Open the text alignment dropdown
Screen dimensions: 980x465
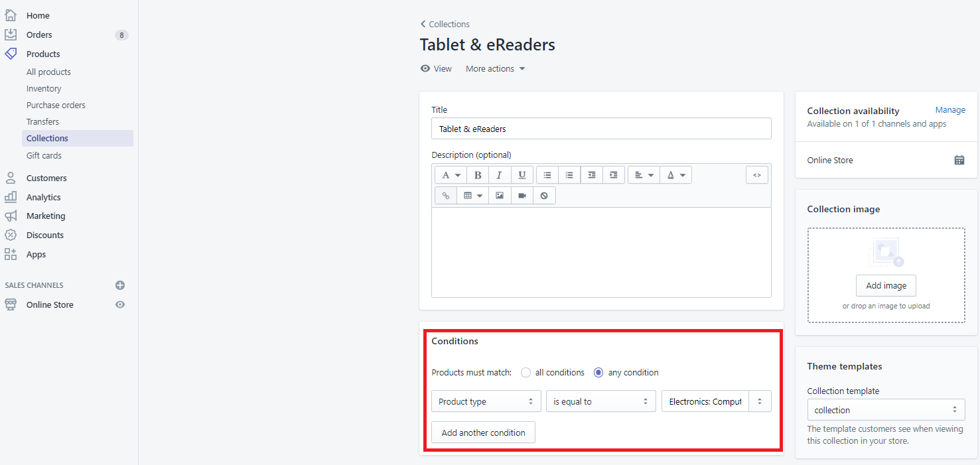click(644, 175)
